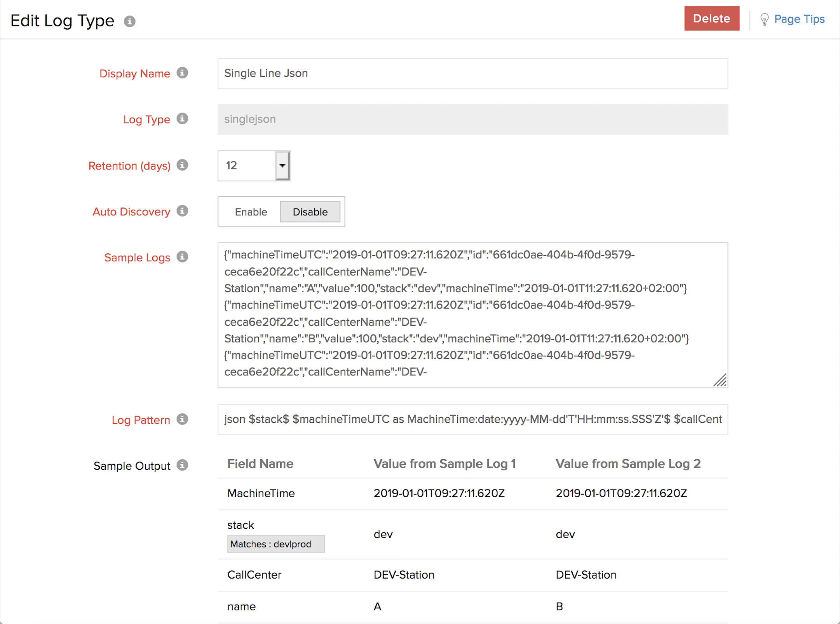840x624 pixels.
Task: Click inside the Sample Logs textarea
Action: click(x=472, y=315)
